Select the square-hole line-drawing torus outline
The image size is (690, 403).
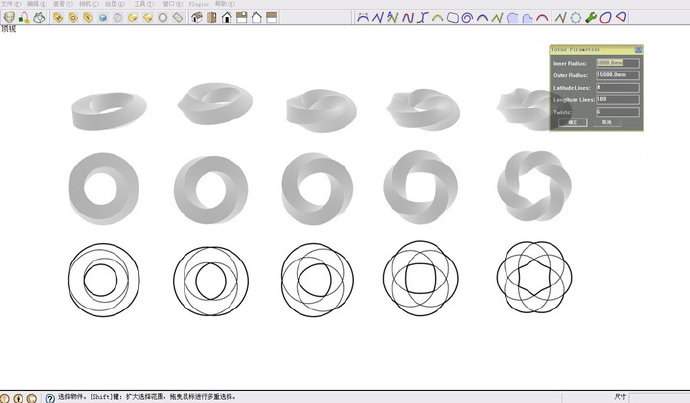click(420, 278)
